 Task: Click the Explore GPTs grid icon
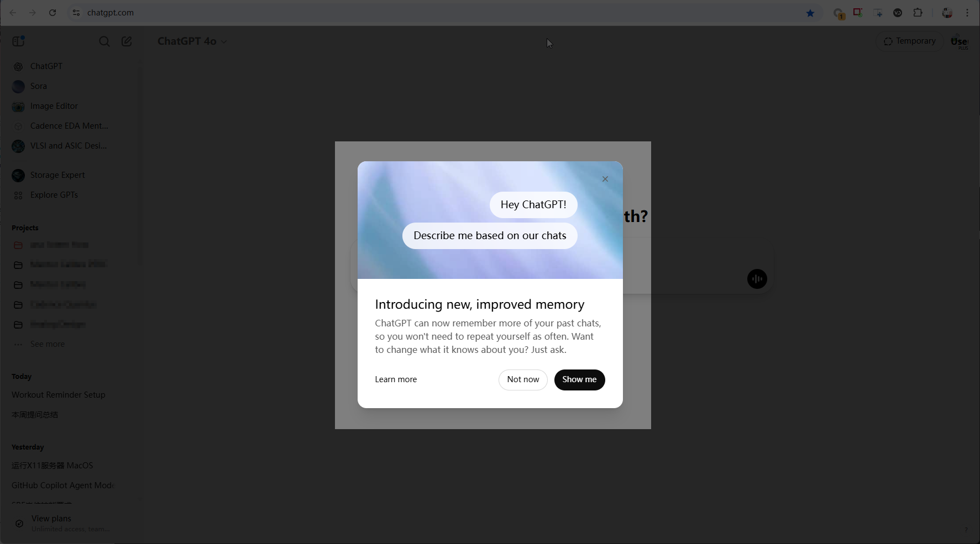18,196
